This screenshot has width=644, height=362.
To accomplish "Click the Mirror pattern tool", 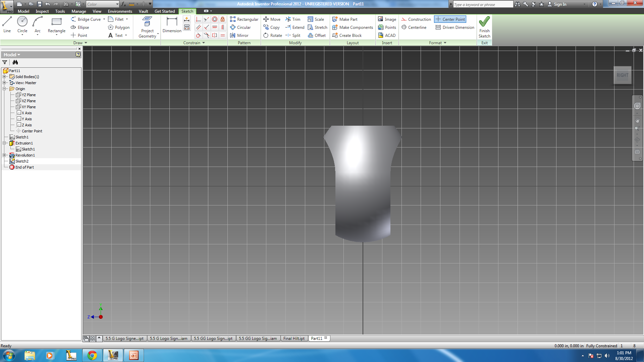I will (239, 35).
